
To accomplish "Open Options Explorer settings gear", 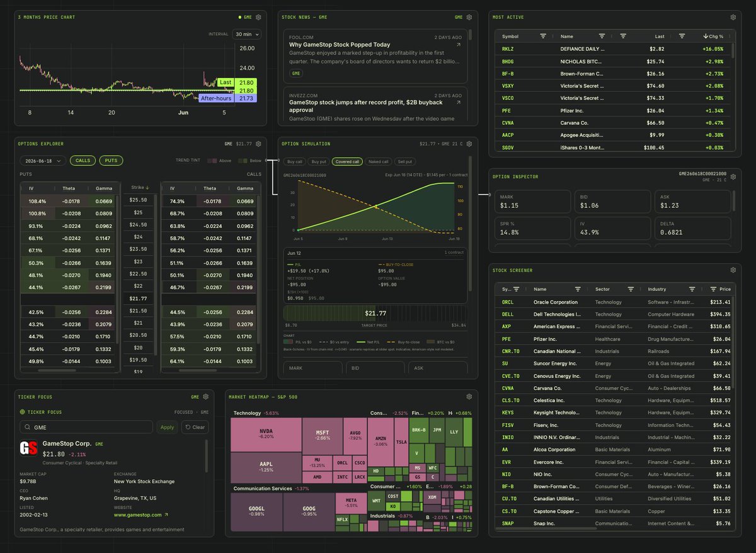I will click(258, 144).
